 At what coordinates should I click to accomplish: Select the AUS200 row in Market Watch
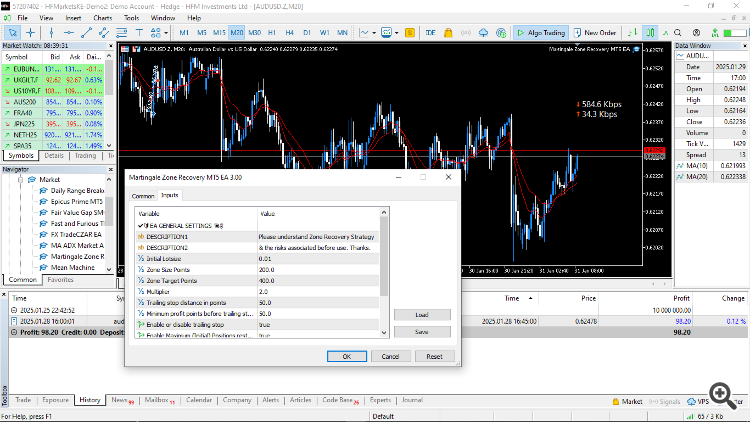(54, 102)
